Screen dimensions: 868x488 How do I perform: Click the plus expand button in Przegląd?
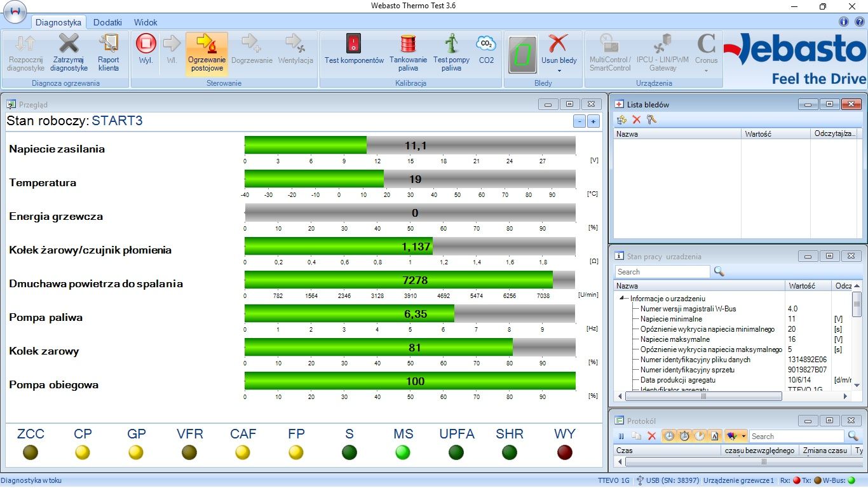[x=593, y=121]
